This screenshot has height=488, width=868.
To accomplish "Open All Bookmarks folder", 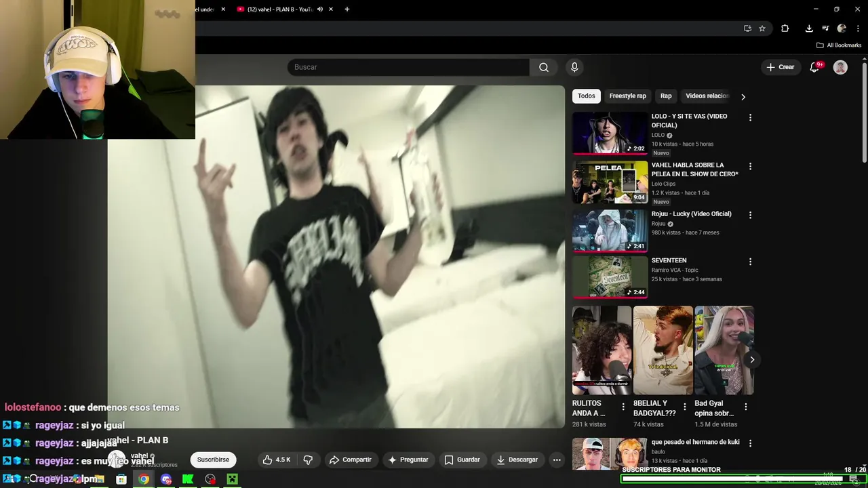I will 839,45.
